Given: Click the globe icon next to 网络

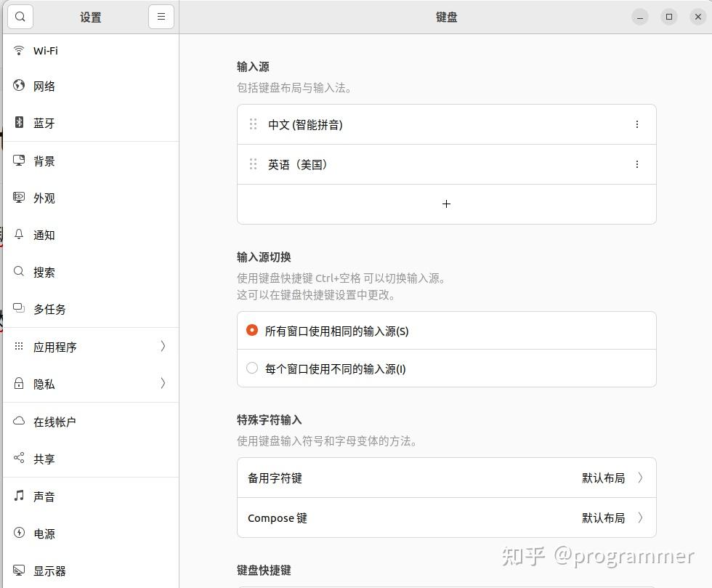Looking at the screenshot, I should pos(19,86).
